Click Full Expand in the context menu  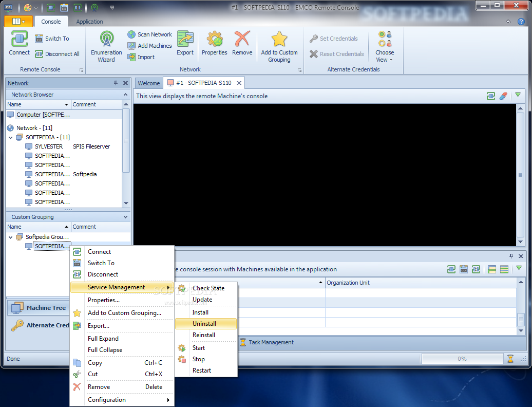coord(122,339)
